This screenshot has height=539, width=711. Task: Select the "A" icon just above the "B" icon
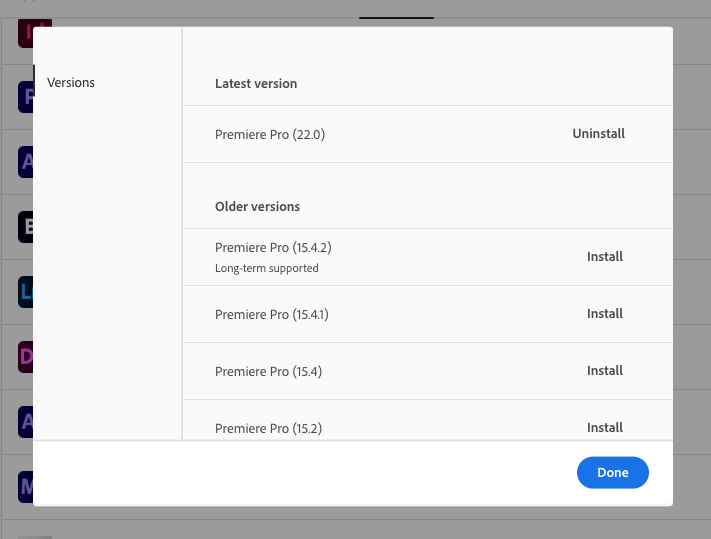pyautogui.click(x=26, y=161)
